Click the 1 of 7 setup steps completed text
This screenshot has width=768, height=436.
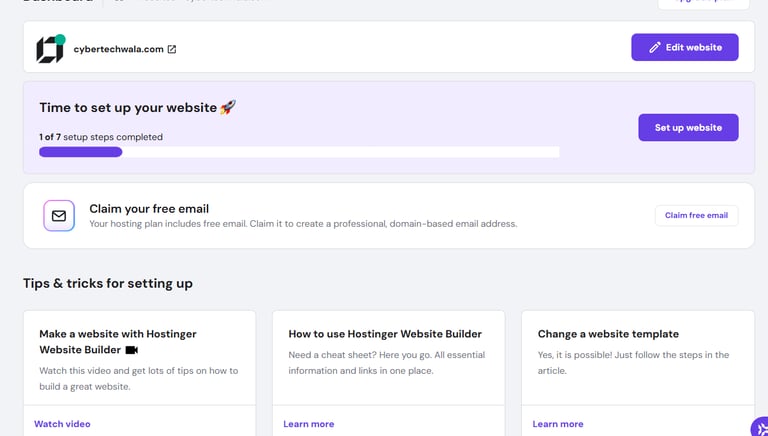(x=101, y=137)
